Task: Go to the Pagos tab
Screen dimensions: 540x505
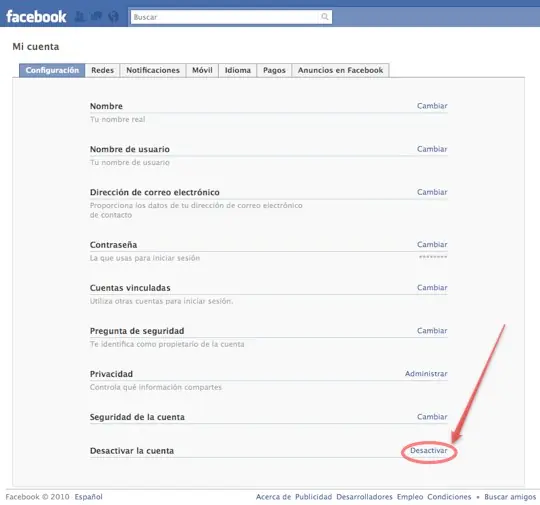Action: pyautogui.click(x=274, y=70)
